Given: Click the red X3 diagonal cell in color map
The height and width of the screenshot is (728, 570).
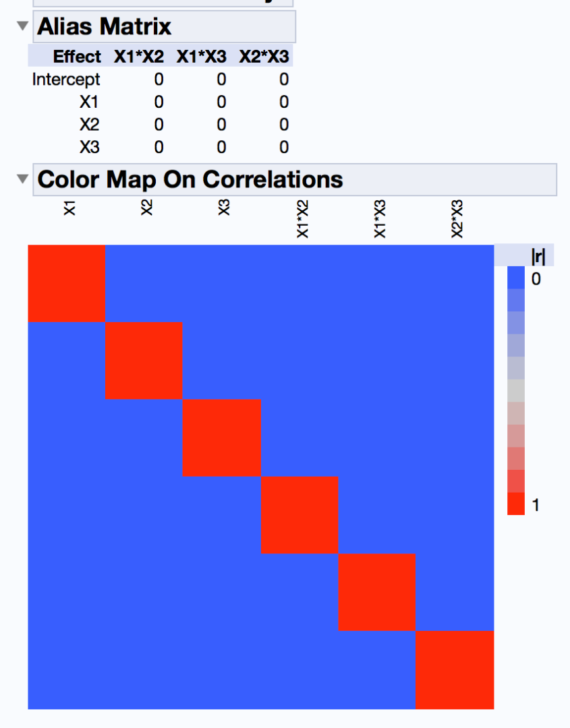Looking at the screenshot, I should [221, 438].
